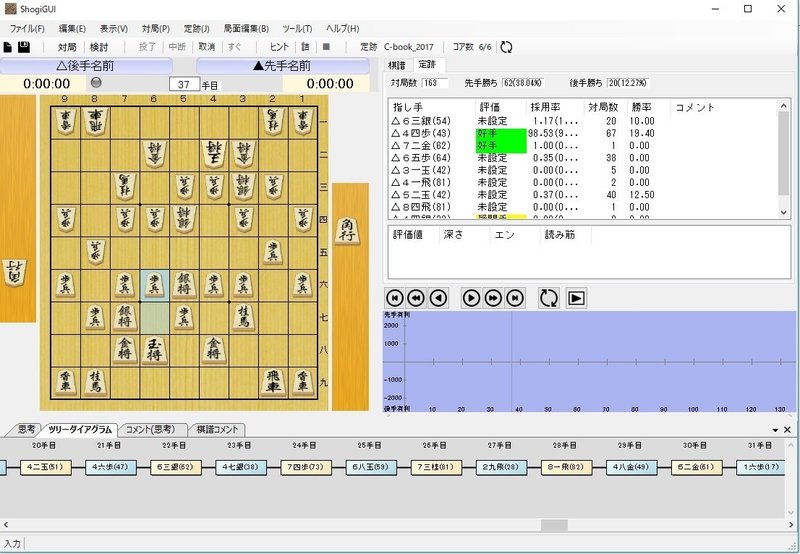
Task: Open the 表示(V) menu
Action: [114, 29]
